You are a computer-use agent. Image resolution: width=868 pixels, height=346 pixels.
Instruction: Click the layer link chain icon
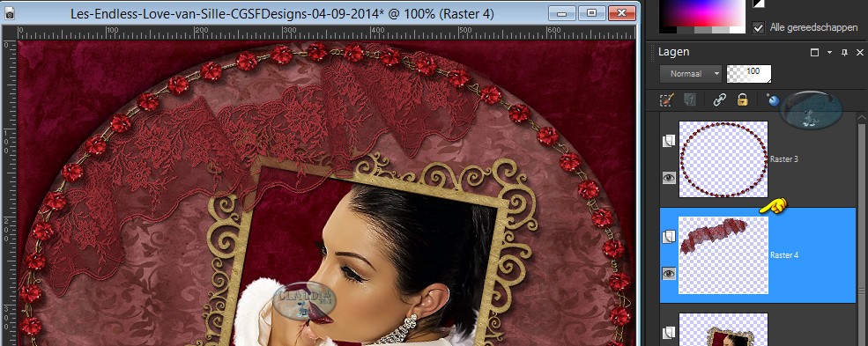(x=719, y=100)
